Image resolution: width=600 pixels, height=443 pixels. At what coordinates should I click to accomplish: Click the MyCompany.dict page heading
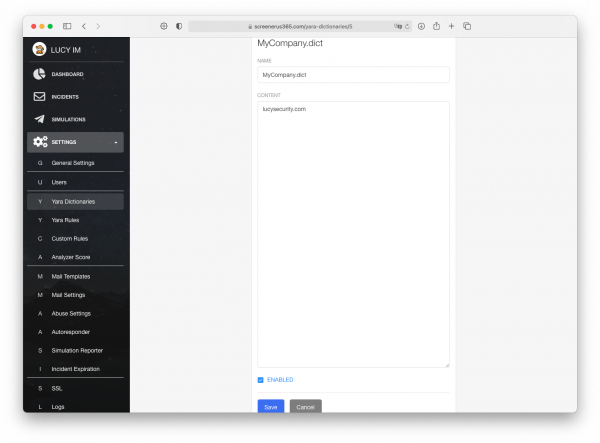tap(290, 43)
